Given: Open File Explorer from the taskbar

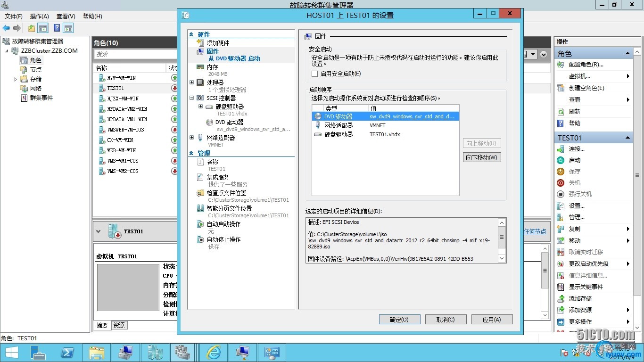Looking at the screenshot, I should point(97,353).
